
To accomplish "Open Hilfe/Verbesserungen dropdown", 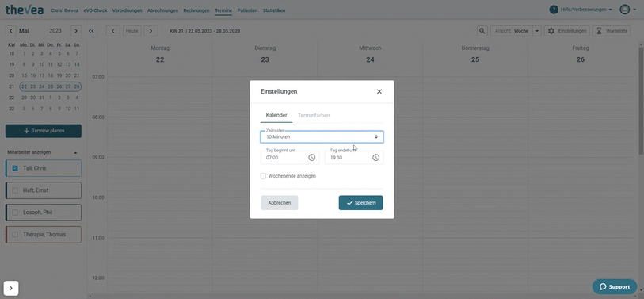I will [586, 10].
